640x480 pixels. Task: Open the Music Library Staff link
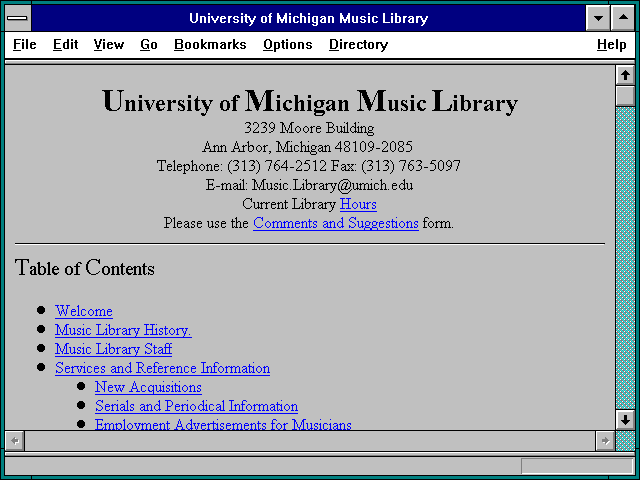[113, 349]
